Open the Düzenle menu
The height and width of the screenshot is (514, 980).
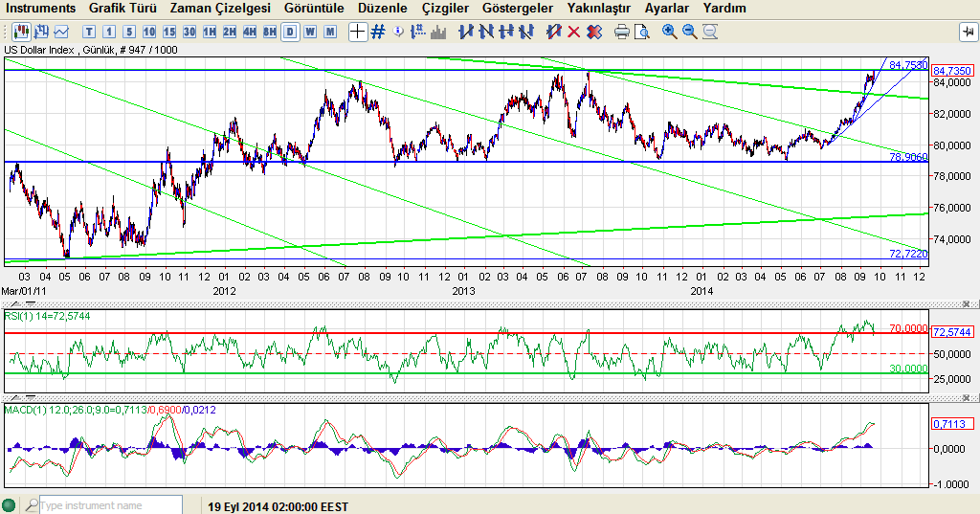tap(383, 8)
